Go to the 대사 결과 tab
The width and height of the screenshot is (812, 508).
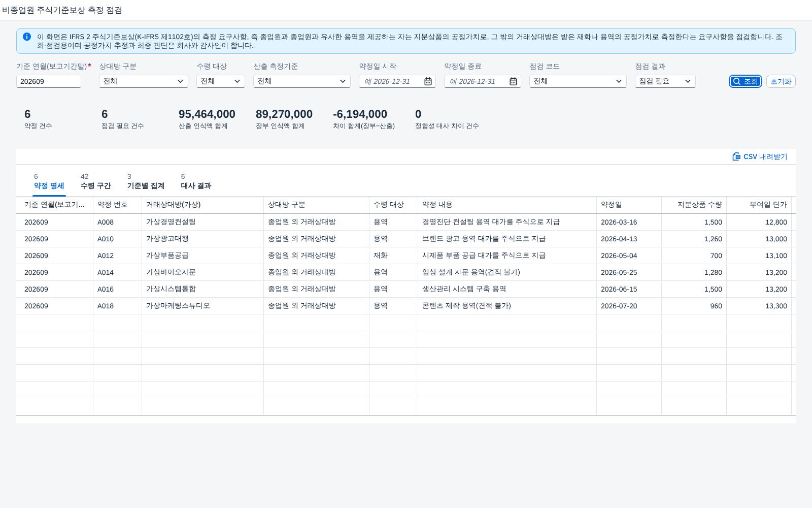196,181
